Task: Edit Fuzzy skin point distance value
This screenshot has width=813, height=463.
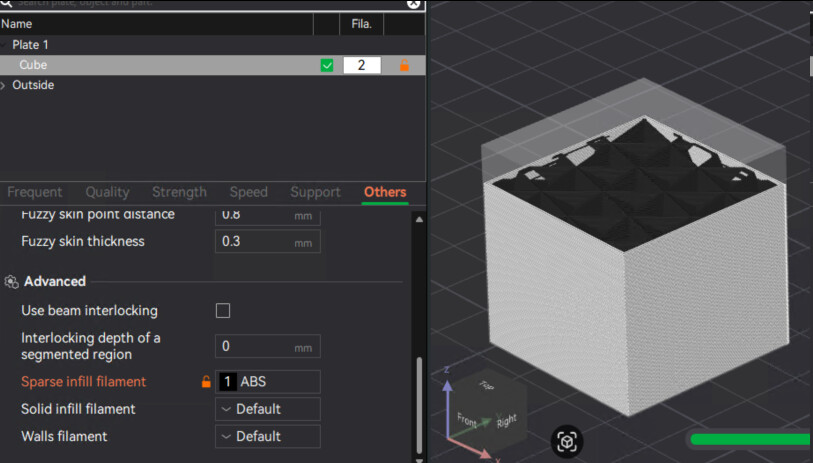Action: (x=268, y=216)
